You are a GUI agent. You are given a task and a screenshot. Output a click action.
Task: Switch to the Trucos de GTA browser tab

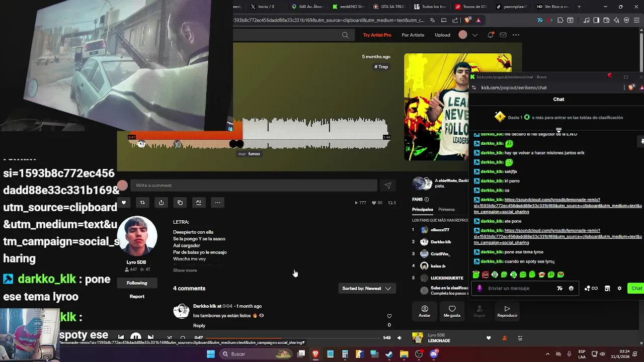click(470, 7)
